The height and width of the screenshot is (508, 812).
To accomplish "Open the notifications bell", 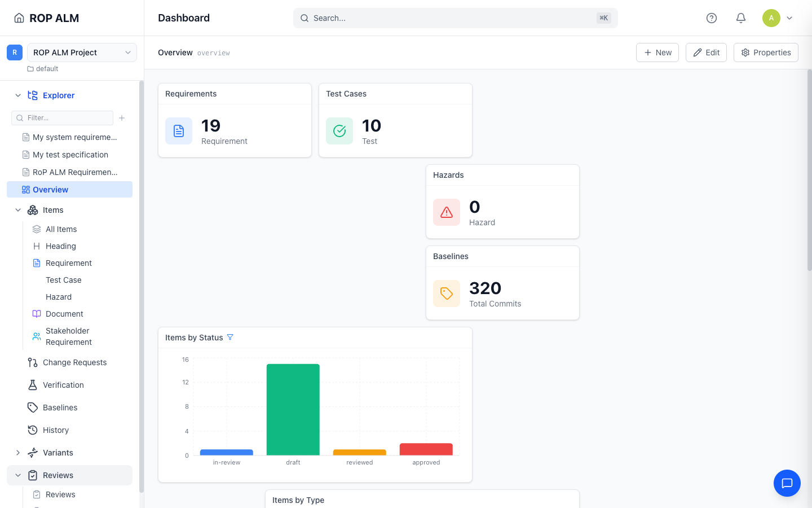I will 741,18.
